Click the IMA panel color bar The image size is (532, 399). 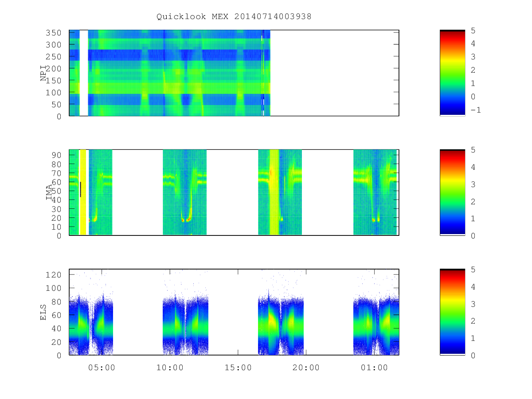tap(452, 192)
